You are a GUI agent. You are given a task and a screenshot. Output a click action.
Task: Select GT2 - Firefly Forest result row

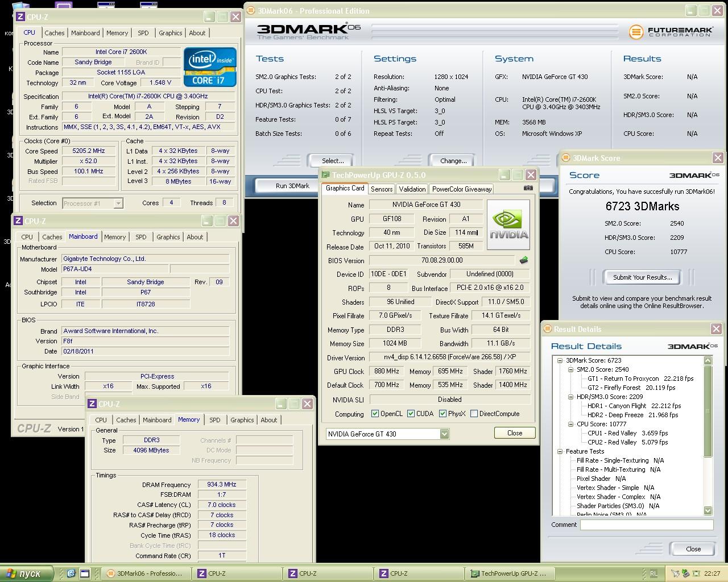(x=631, y=388)
